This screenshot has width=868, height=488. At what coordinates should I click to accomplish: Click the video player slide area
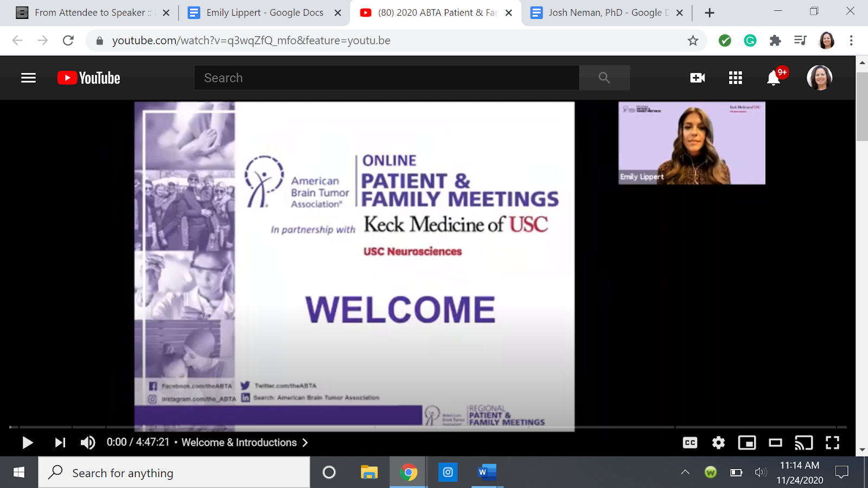[x=354, y=266]
